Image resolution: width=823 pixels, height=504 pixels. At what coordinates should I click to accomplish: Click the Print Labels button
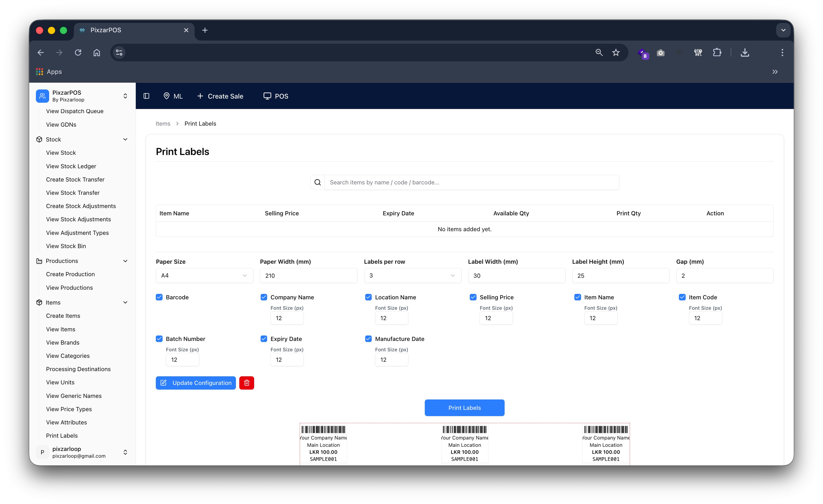point(464,408)
